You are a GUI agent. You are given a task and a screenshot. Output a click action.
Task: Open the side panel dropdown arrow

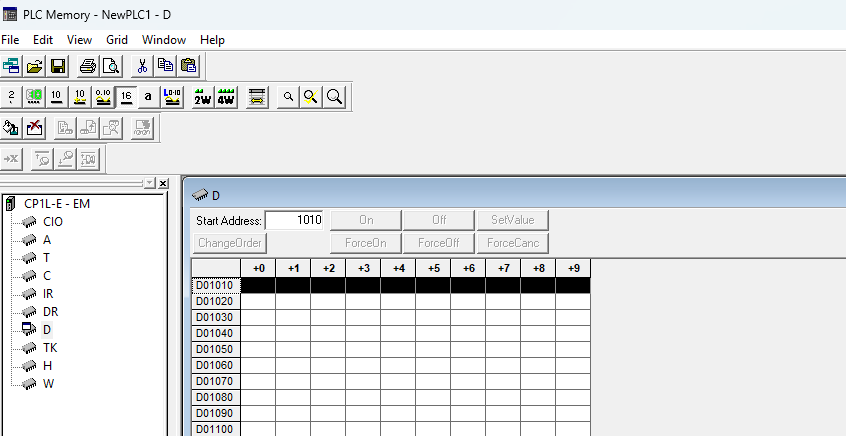click(x=149, y=183)
